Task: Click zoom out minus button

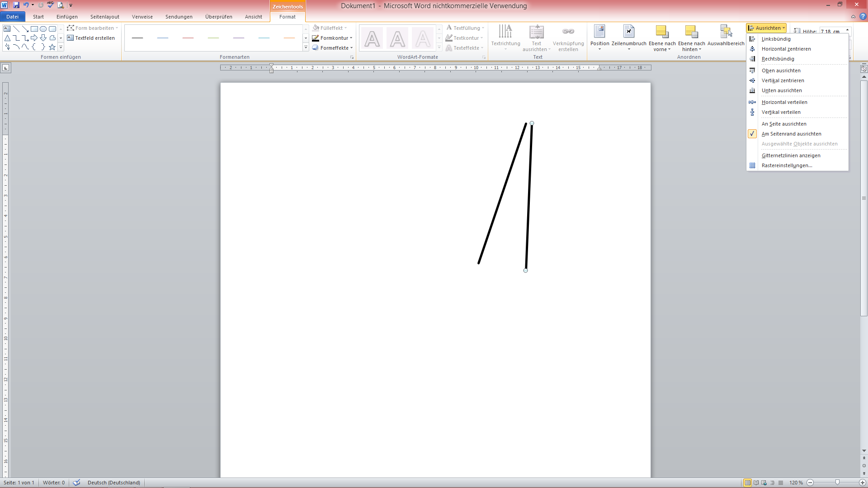Action: tap(810, 483)
